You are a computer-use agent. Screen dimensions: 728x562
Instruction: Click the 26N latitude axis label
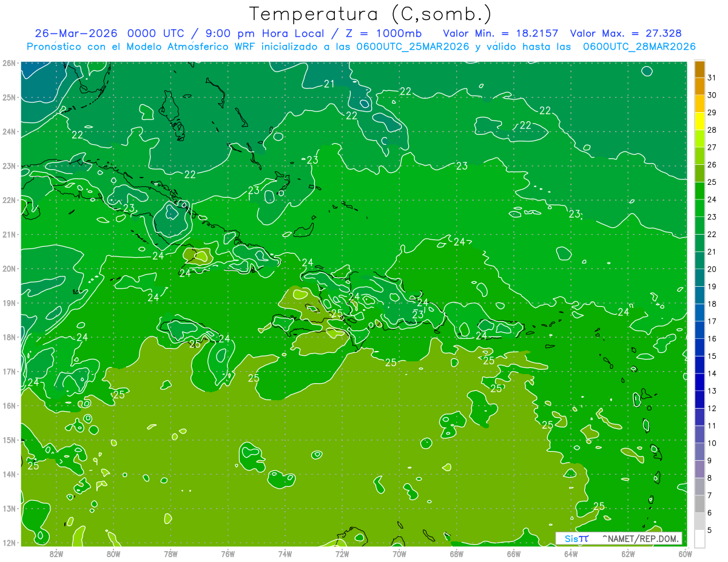pos(9,63)
